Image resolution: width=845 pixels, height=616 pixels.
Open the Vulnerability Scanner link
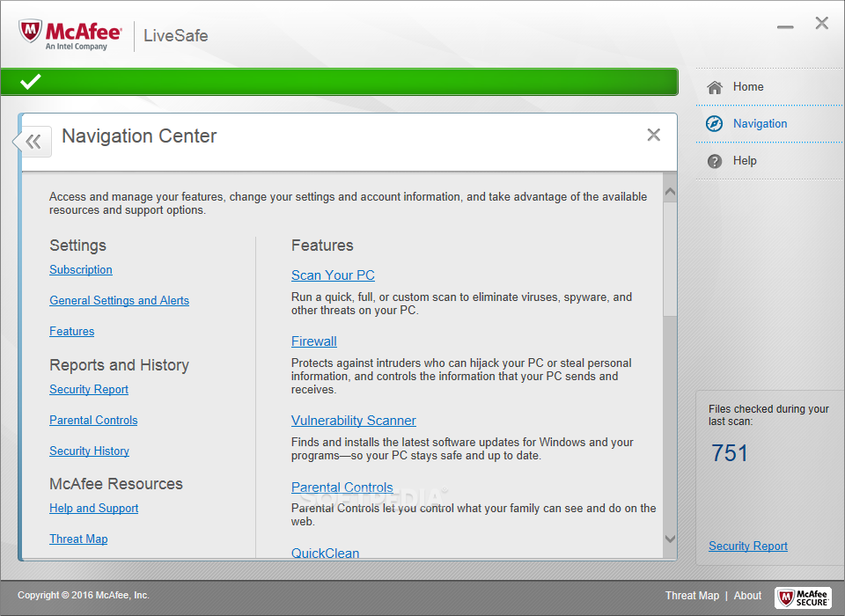354,421
